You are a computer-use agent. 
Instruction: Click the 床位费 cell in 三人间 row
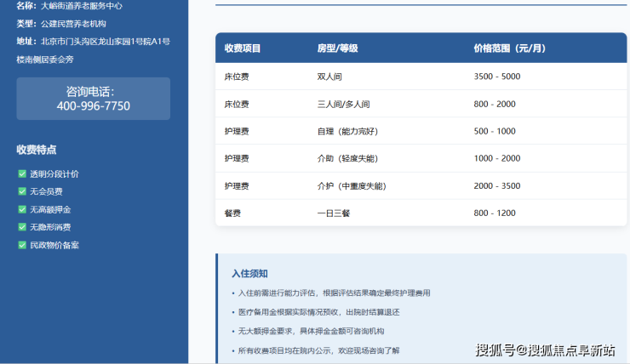tap(237, 105)
